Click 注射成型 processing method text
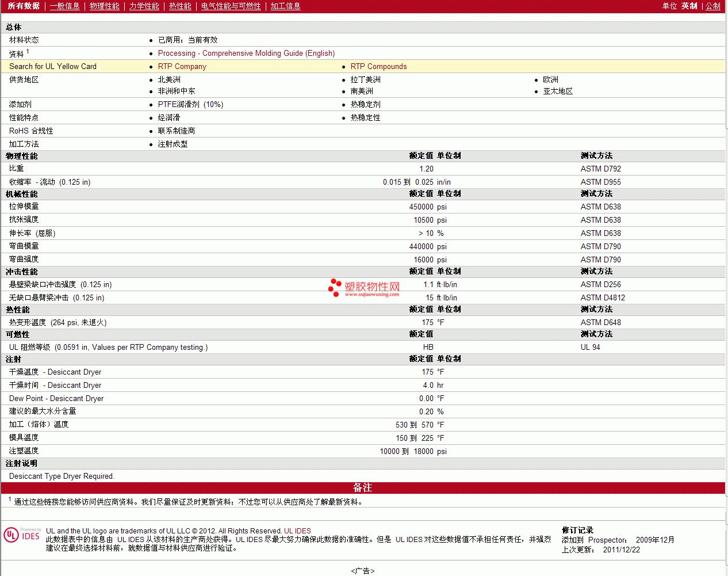This screenshot has width=728, height=576. 173,144
